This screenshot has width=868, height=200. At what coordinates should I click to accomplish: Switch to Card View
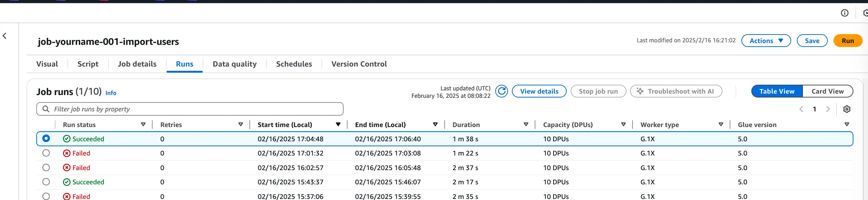pyautogui.click(x=827, y=91)
